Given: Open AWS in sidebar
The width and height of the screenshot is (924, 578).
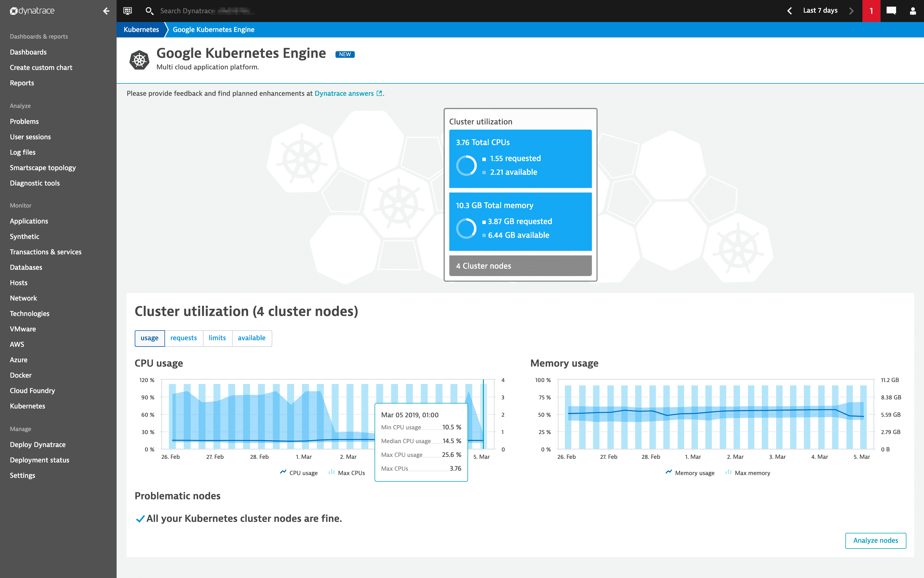Looking at the screenshot, I should click(17, 344).
